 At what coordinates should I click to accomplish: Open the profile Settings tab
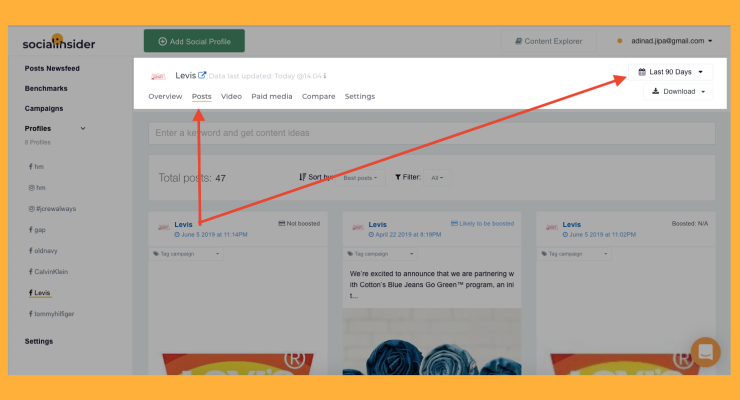click(360, 96)
